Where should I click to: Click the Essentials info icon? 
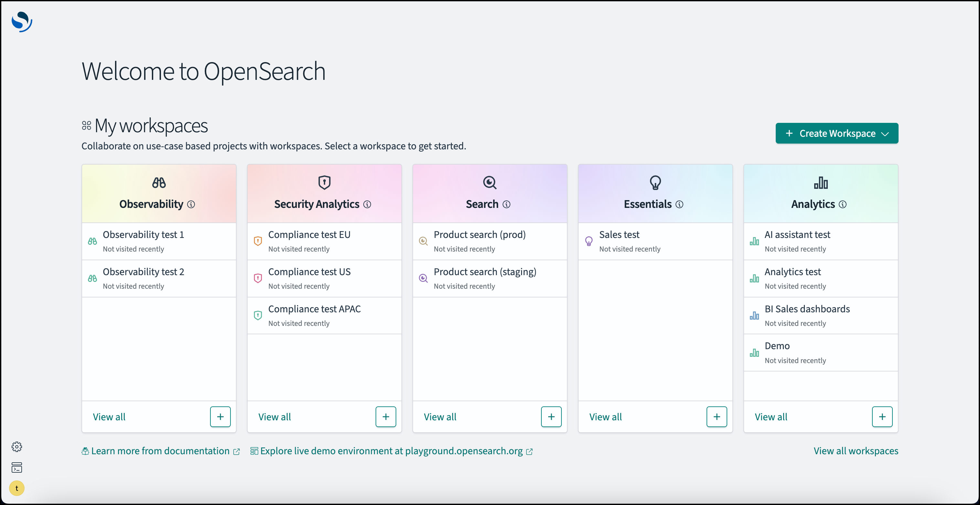coord(679,204)
